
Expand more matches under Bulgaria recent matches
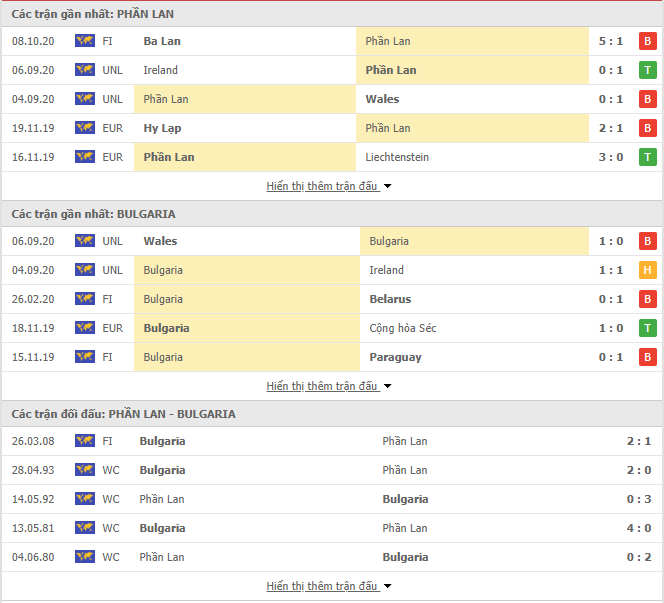(329, 386)
